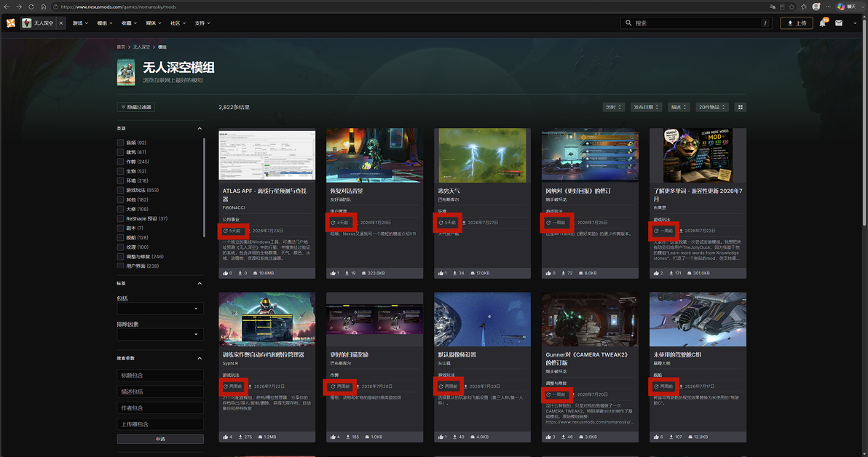Open the messages envelope icon
868x457 pixels.
click(839, 23)
